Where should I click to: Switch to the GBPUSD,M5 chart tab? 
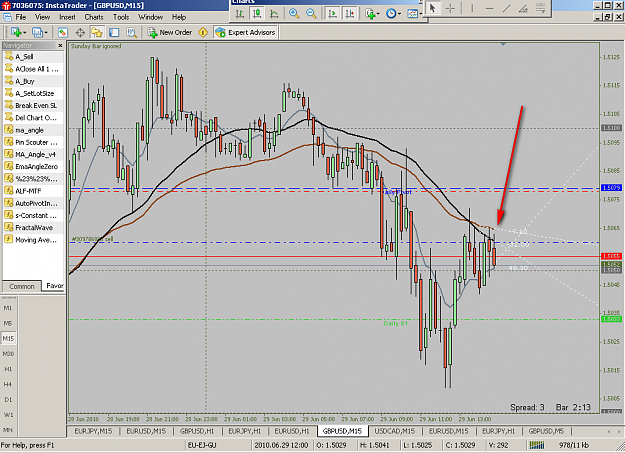point(546,431)
